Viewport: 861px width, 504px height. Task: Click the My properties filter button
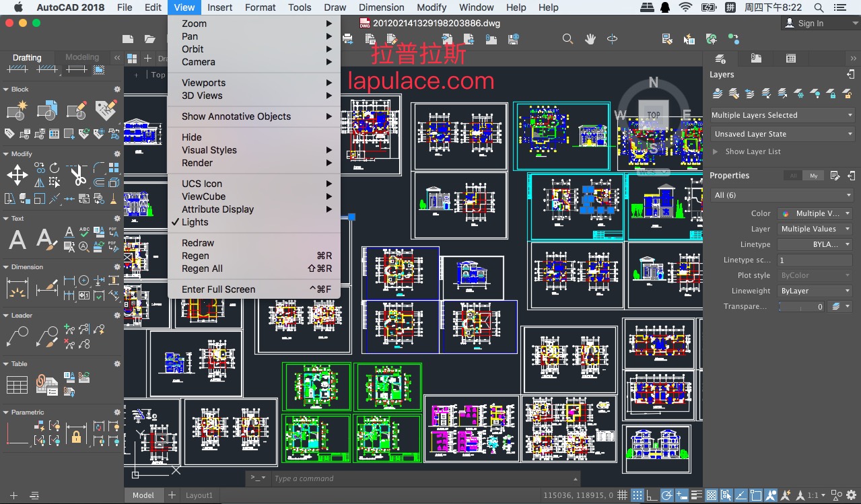pos(813,176)
